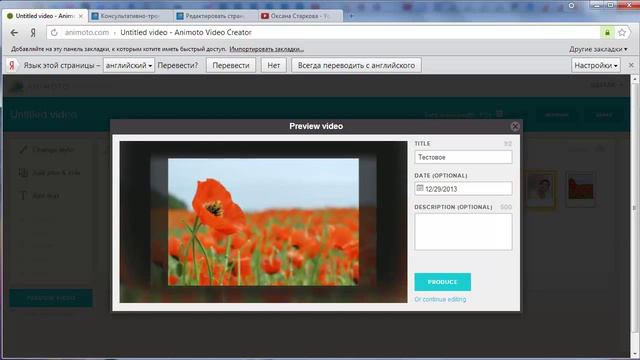Image resolution: width=640 pixels, height=360 pixels.
Task: Click the green secure lock icon
Action: point(607,33)
